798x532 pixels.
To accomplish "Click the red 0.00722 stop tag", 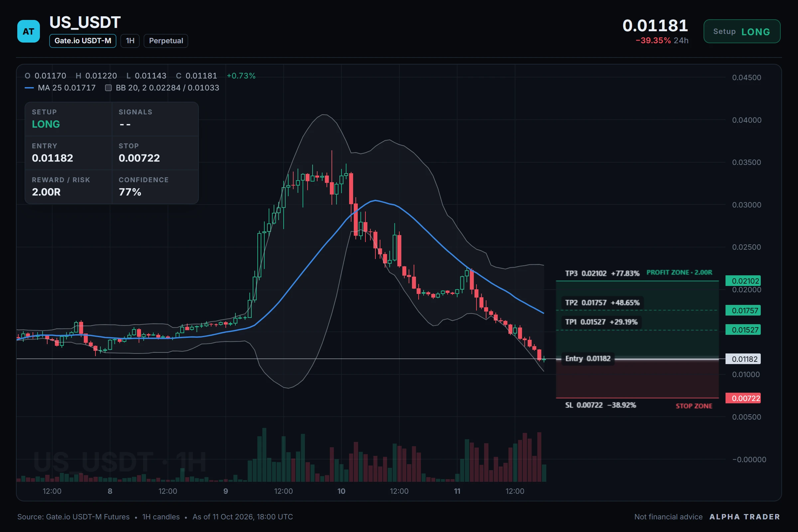I will [x=743, y=398].
